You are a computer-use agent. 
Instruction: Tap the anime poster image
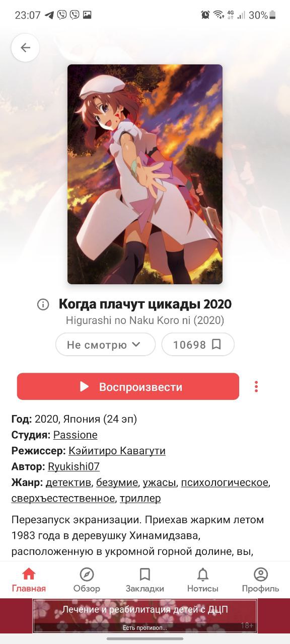pos(145,174)
